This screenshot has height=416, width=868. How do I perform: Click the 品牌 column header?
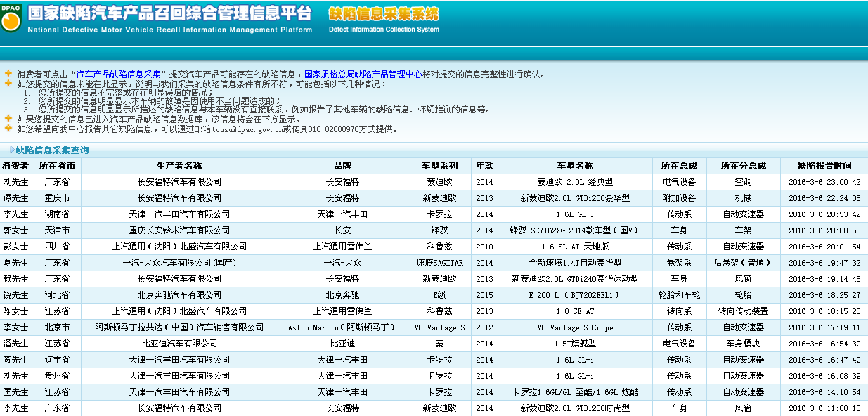343,166
